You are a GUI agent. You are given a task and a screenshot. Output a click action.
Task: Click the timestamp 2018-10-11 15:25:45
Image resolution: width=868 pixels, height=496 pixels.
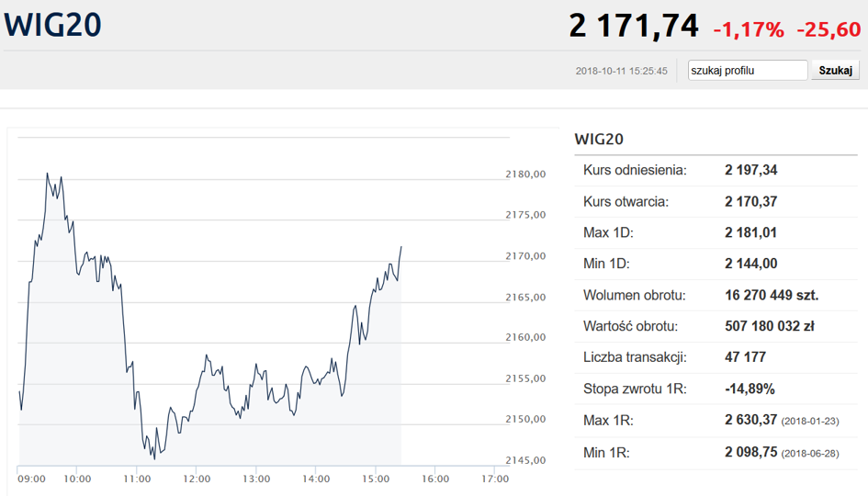tap(621, 71)
